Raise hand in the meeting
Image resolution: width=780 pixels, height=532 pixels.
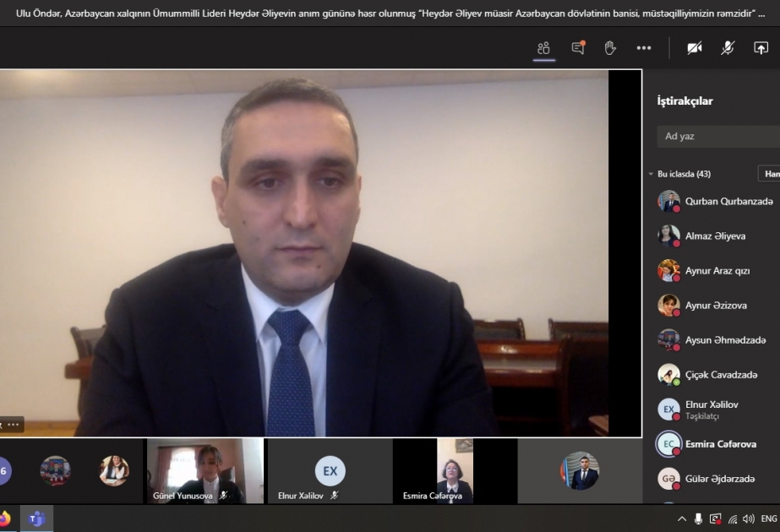[x=610, y=48]
